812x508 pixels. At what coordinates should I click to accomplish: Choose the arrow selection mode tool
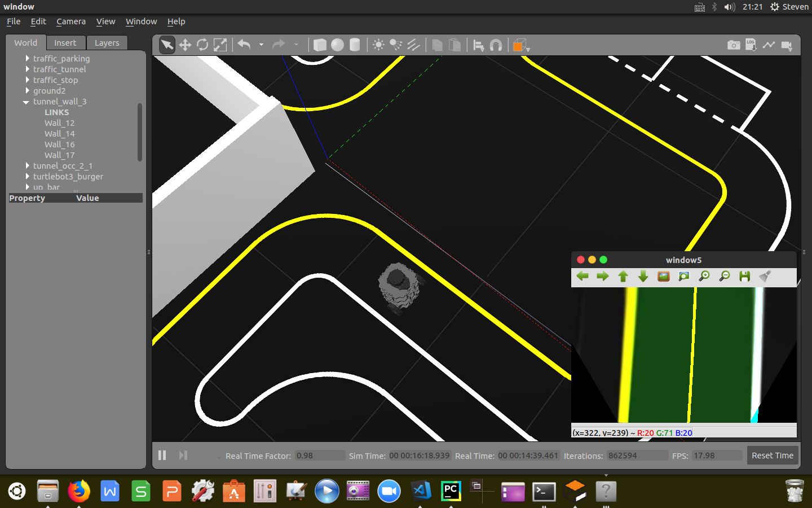pyautogui.click(x=167, y=45)
